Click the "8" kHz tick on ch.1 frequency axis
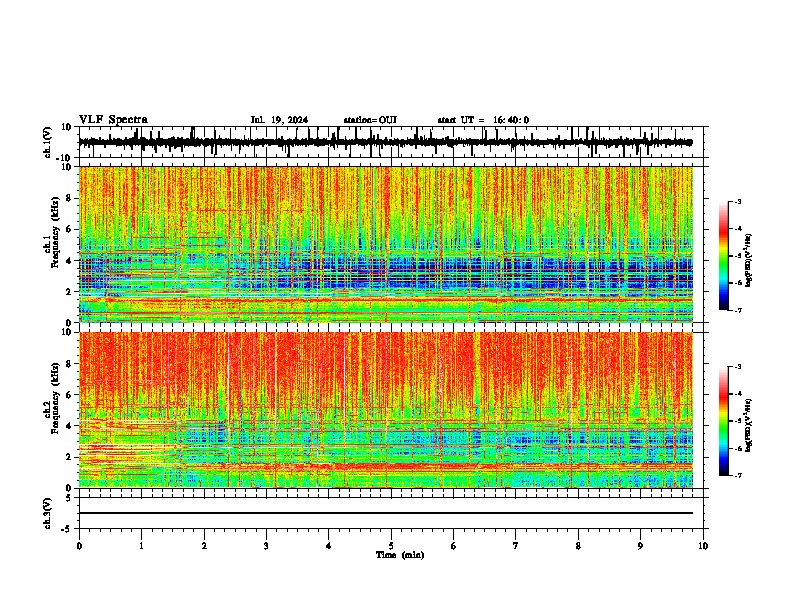This screenshot has width=792, height=612. [x=70, y=198]
